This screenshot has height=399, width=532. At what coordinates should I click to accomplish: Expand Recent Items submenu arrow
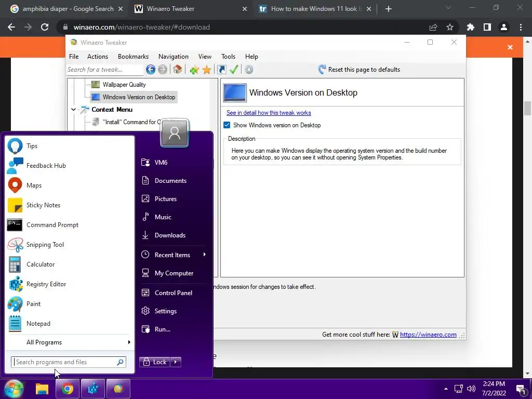click(x=204, y=255)
